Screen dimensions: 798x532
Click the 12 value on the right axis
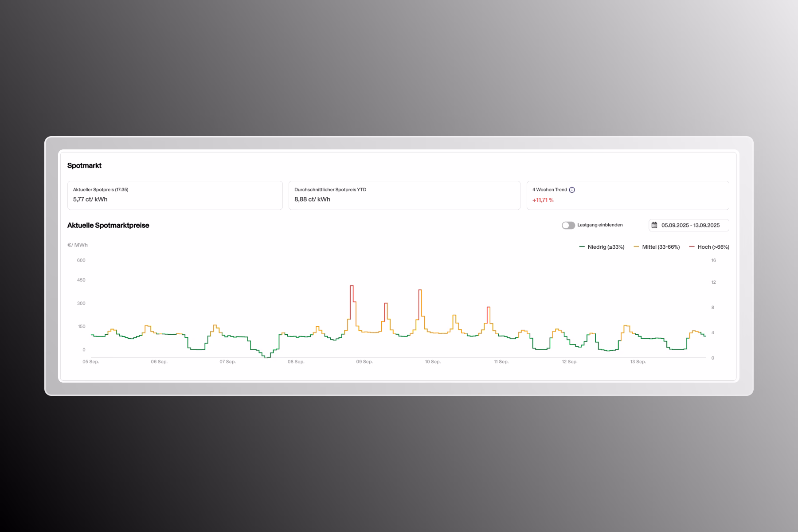(713, 282)
